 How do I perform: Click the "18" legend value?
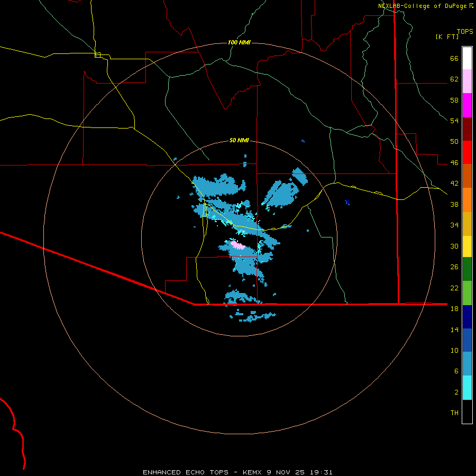(x=454, y=309)
